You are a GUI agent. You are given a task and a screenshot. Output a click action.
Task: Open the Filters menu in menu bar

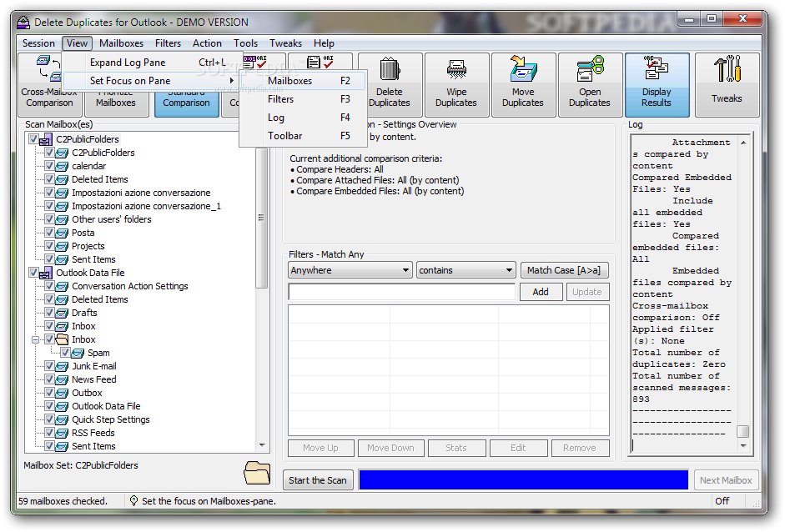(168, 43)
